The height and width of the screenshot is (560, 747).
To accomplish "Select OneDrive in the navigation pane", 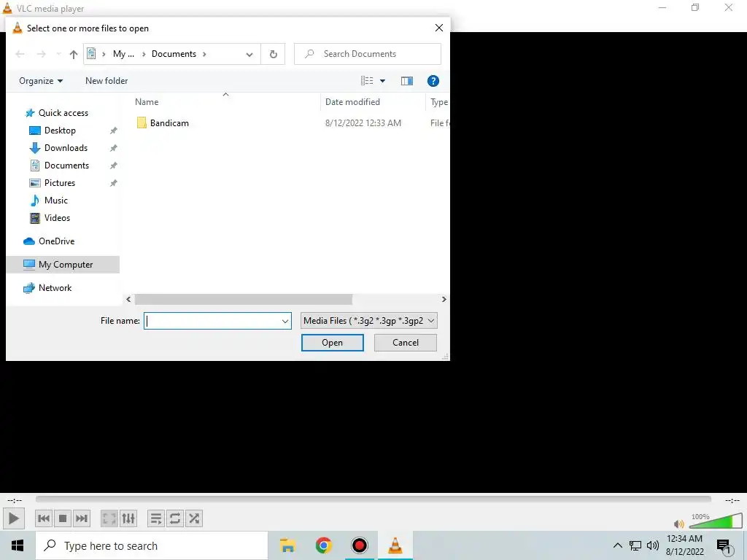I will (x=56, y=241).
